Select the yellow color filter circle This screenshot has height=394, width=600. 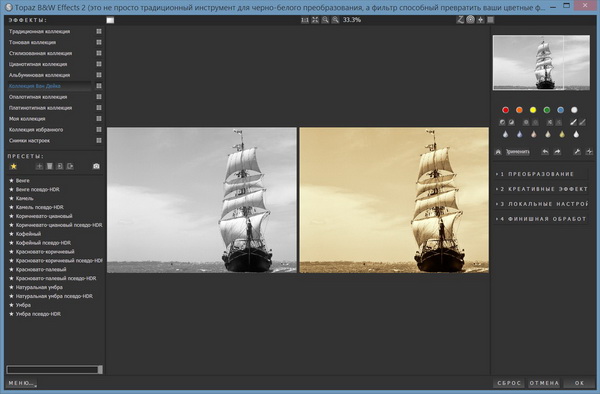(x=533, y=110)
